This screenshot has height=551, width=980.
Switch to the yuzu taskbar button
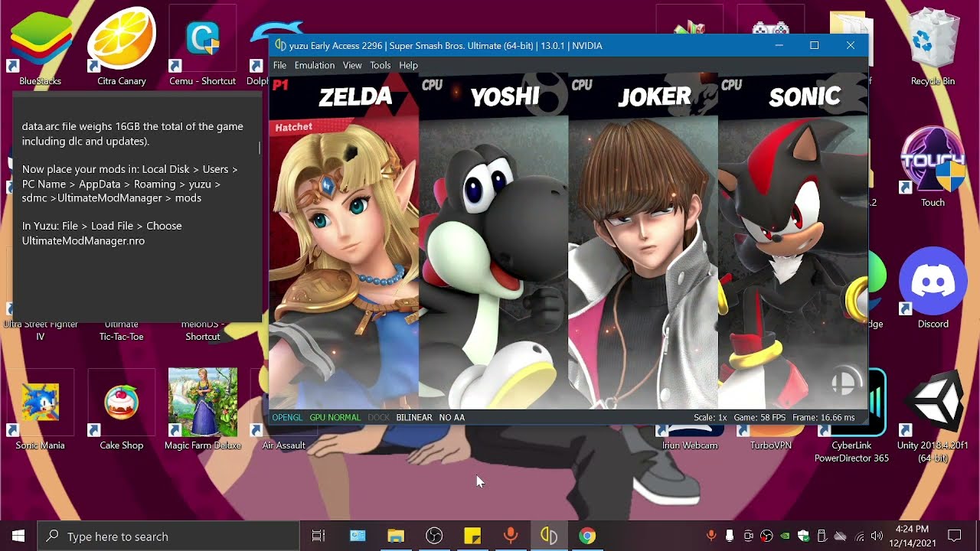click(549, 536)
